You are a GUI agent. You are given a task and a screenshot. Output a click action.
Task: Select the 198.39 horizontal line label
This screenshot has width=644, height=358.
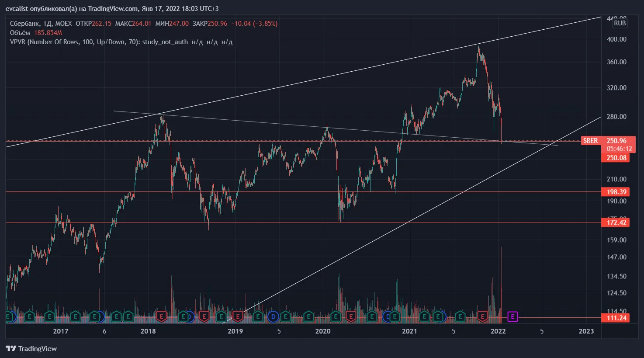tap(616, 192)
